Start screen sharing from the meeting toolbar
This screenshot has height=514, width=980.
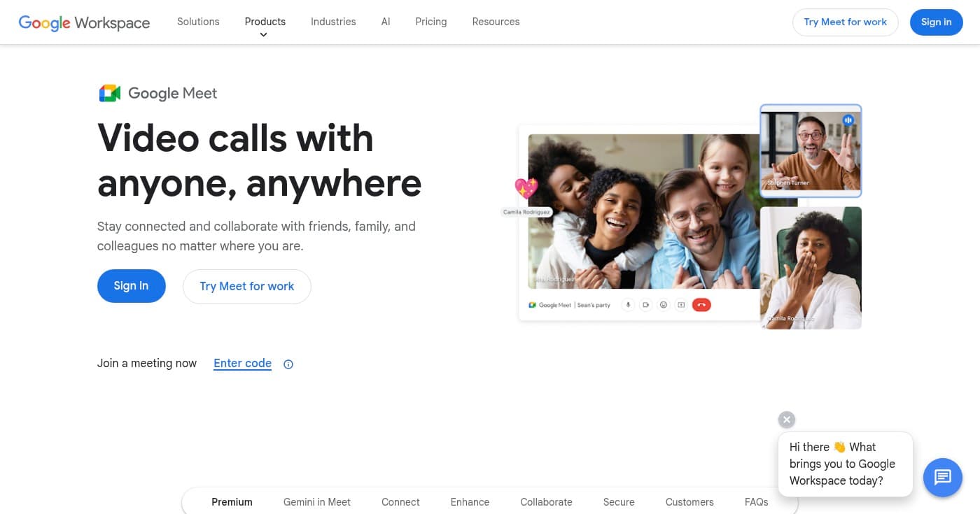[x=681, y=304]
